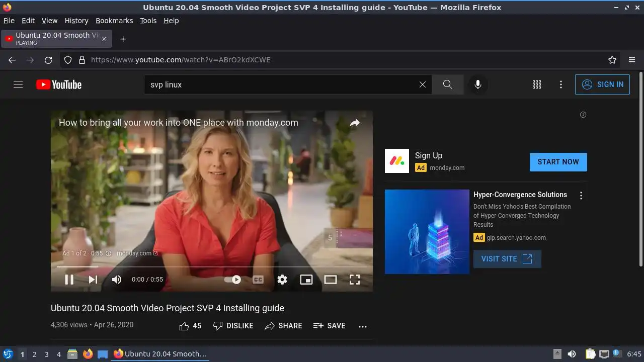Enter full screen mode
The width and height of the screenshot is (644, 362).
(355, 280)
